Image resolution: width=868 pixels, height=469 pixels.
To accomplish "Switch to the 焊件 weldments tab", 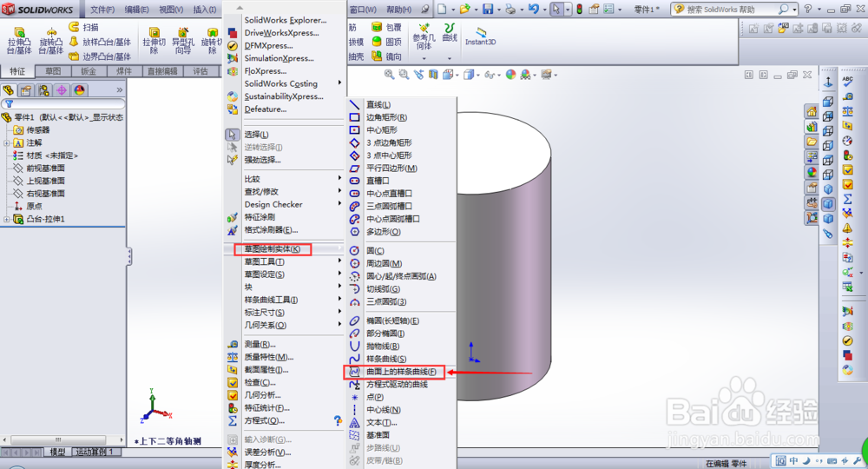I will pos(124,71).
